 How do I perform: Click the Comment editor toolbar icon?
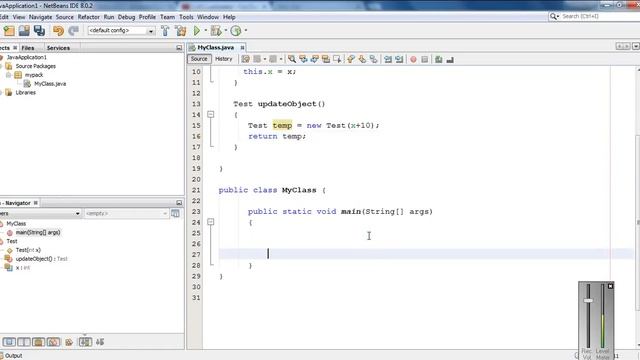[x=438, y=59]
